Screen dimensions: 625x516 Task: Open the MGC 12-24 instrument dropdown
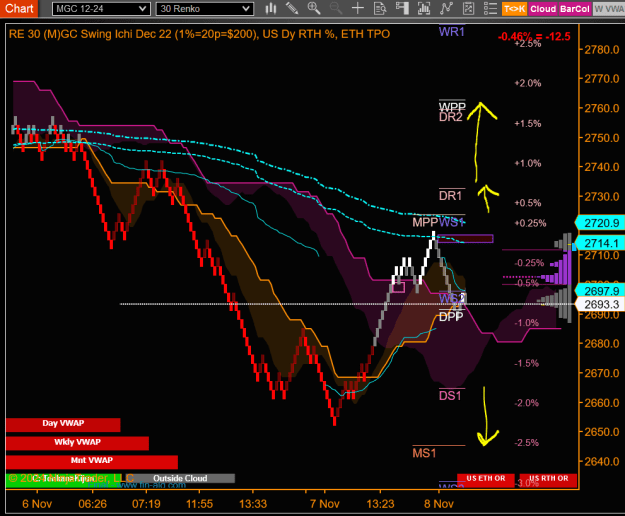pyautogui.click(x=101, y=9)
